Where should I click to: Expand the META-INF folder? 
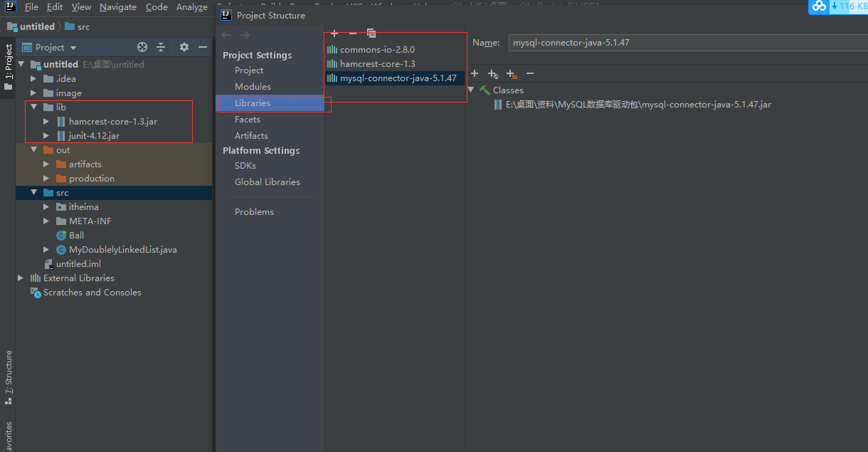pyautogui.click(x=46, y=221)
